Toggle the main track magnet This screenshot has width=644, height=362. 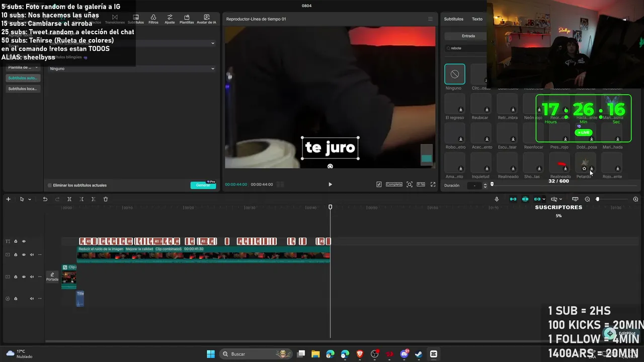(513, 199)
